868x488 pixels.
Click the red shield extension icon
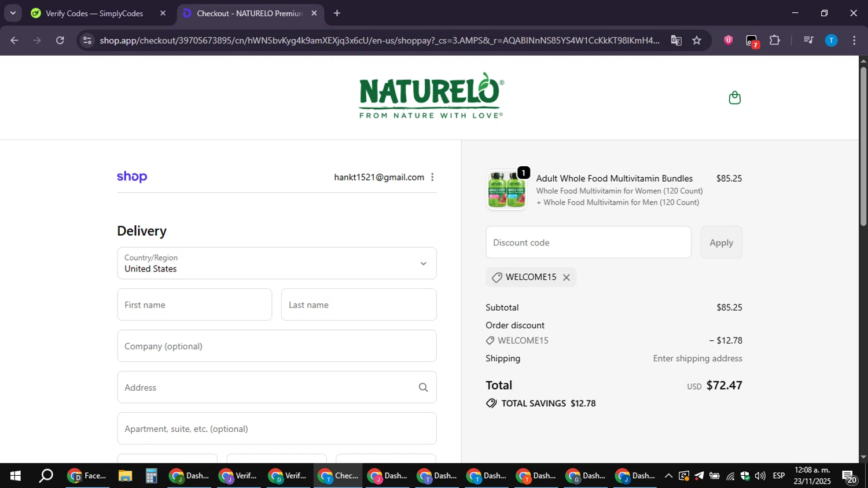pos(729,41)
